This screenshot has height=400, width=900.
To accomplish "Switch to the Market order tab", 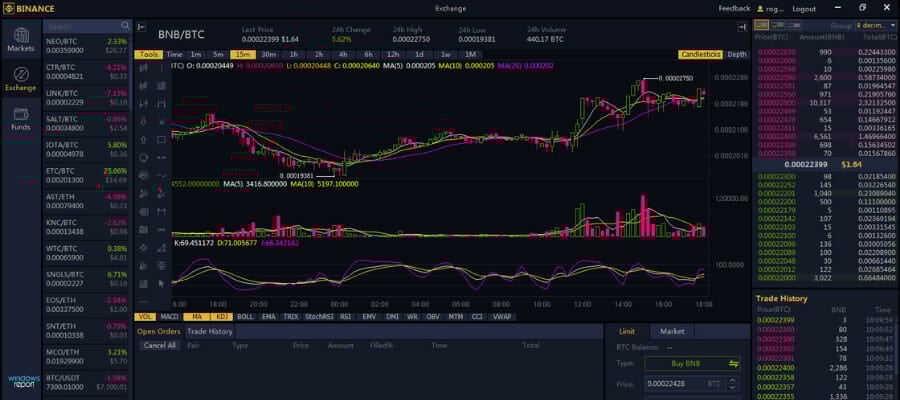I will pyautogui.click(x=672, y=331).
